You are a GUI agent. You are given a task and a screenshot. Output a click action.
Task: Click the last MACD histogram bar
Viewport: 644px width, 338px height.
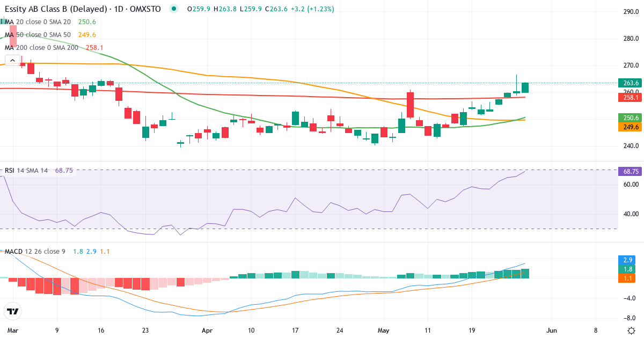coord(525,274)
